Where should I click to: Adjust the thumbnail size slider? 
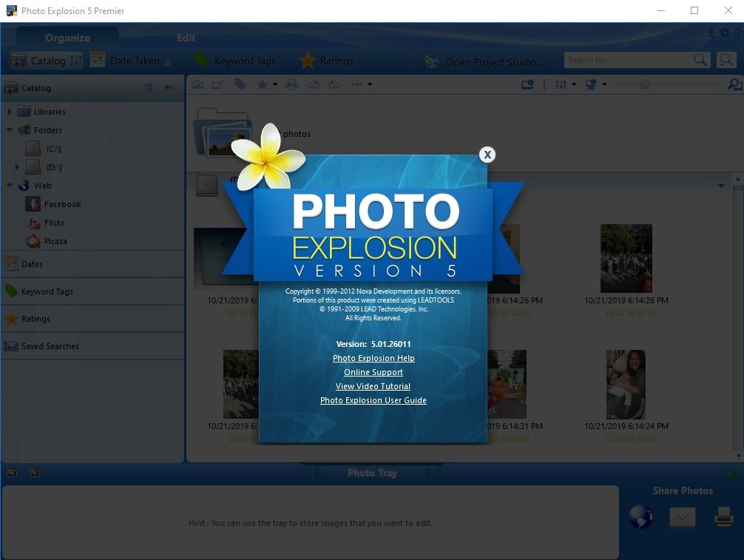pyautogui.click(x=645, y=84)
